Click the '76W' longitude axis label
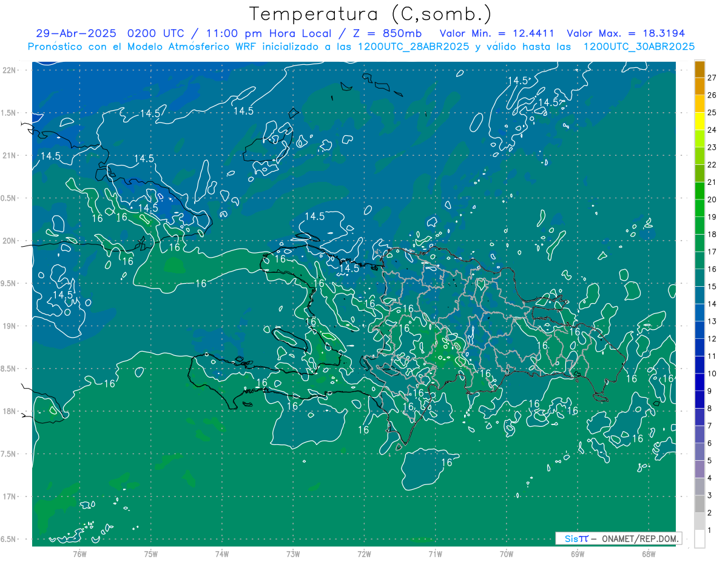The height and width of the screenshot is (562, 728). pos(79,554)
